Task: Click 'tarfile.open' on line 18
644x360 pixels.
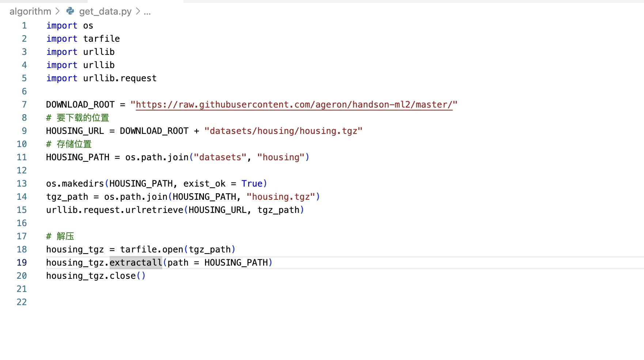Action: 152,250
